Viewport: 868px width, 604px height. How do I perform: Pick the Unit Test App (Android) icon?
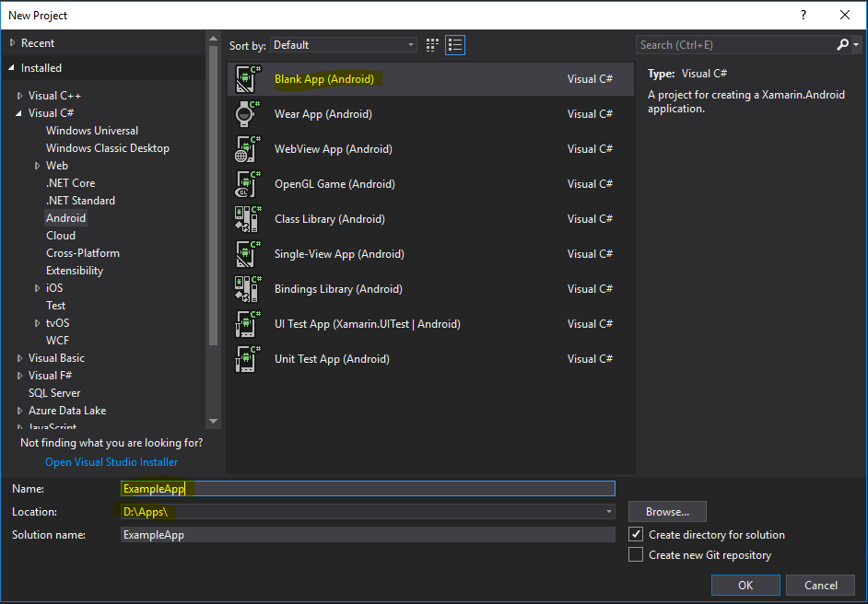(x=248, y=359)
